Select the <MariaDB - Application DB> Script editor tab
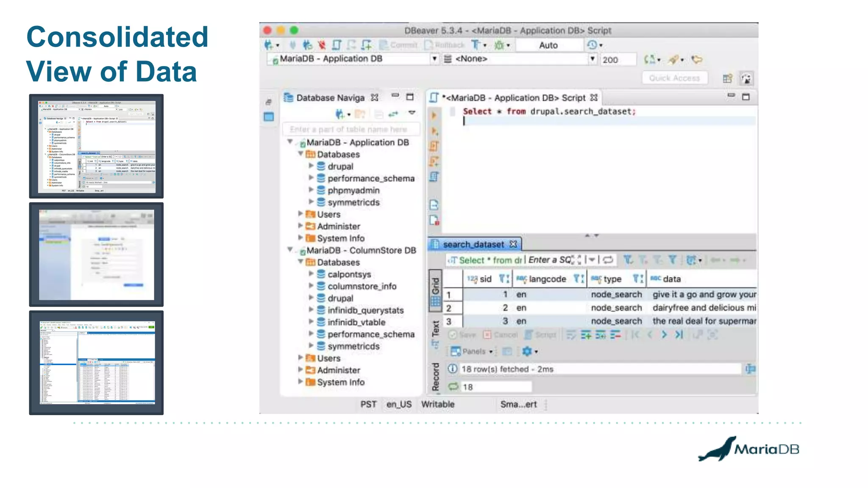Screen dimensions: 868x488 coord(514,98)
